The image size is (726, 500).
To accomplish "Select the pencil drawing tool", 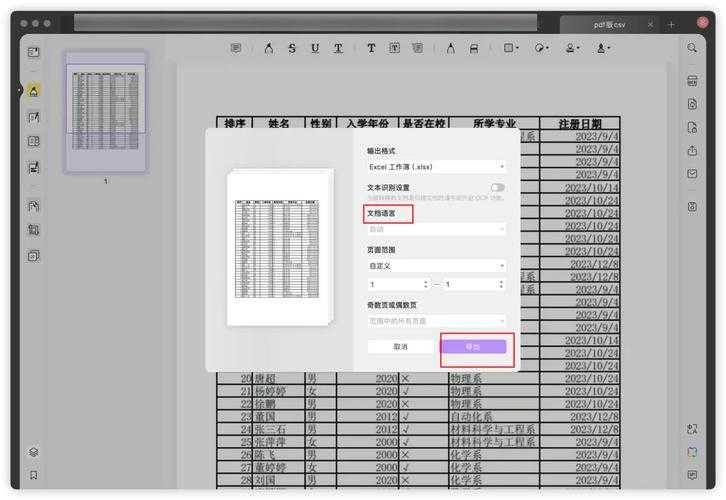I will click(451, 48).
